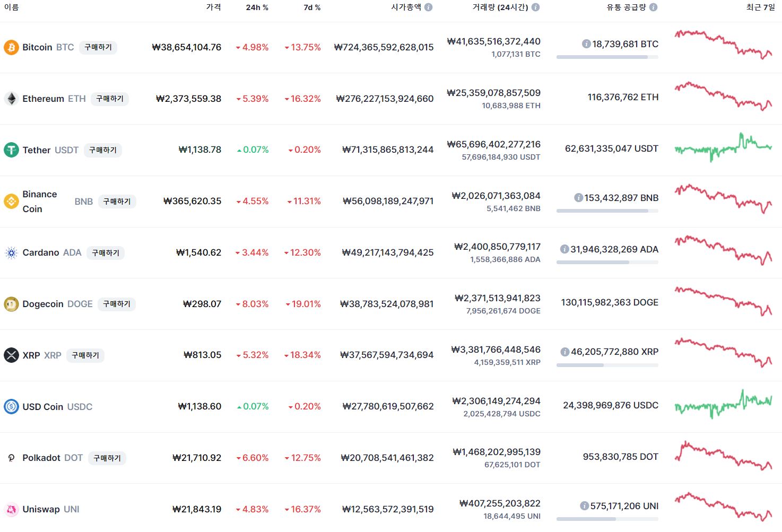782x532 pixels.
Task: Open Ethereum 7-day red sparkline chart
Action: [724, 96]
